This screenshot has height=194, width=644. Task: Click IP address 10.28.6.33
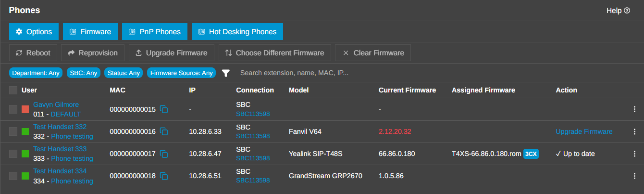pos(205,131)
